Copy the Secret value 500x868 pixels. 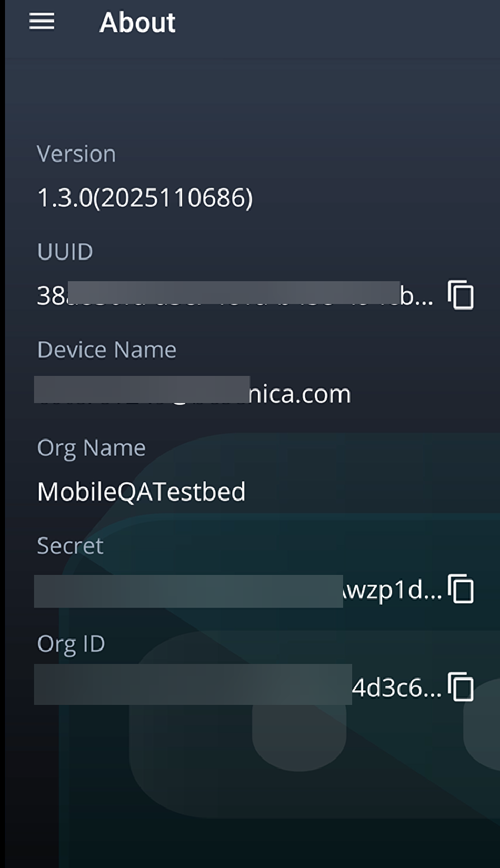[x=461, y=588]
